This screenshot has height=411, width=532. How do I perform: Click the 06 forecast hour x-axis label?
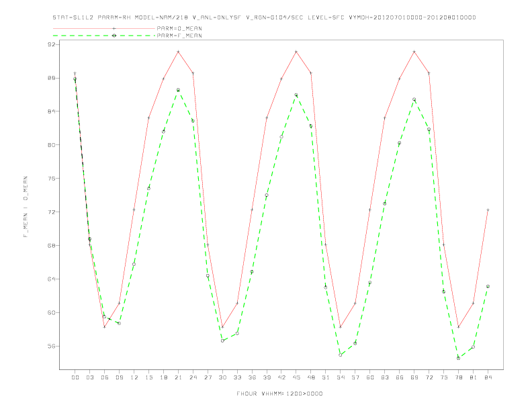[105, 377]
